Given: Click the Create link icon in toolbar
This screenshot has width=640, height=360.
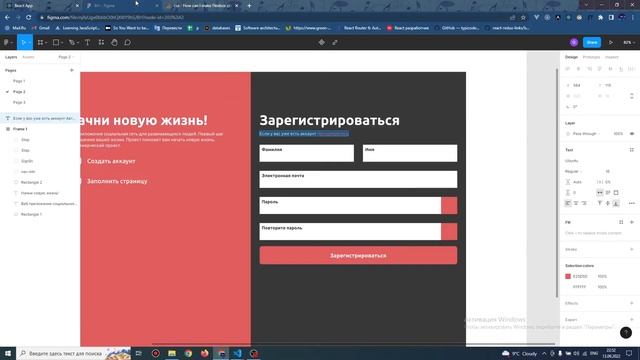Looking at the screenshot, I should pos(335,42).
